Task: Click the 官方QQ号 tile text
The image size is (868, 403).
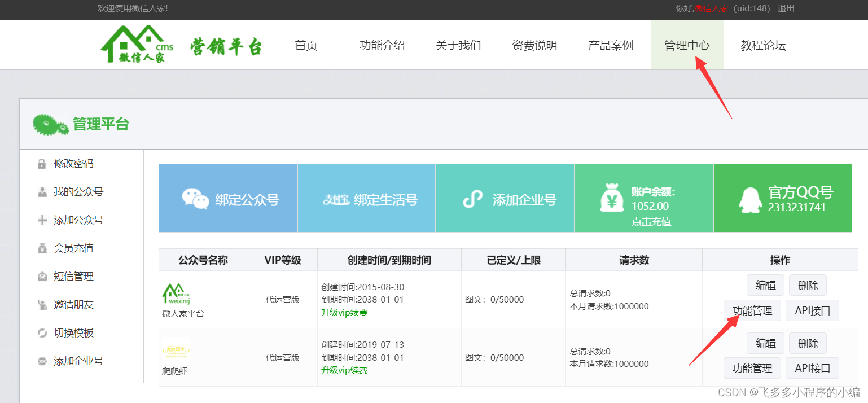Action: click(x=800, y=192)
